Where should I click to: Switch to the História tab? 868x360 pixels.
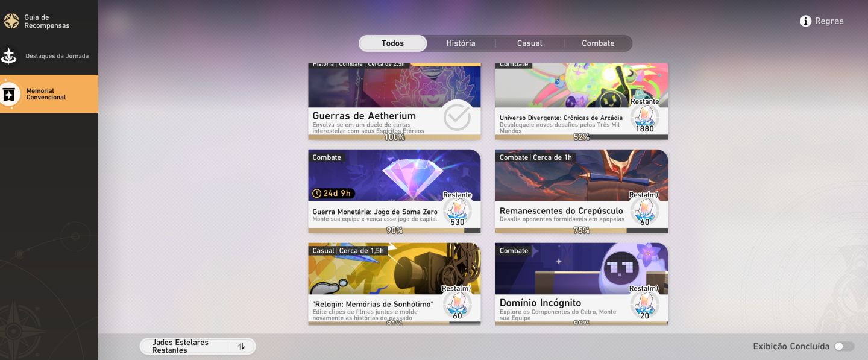tap(461, 43)
